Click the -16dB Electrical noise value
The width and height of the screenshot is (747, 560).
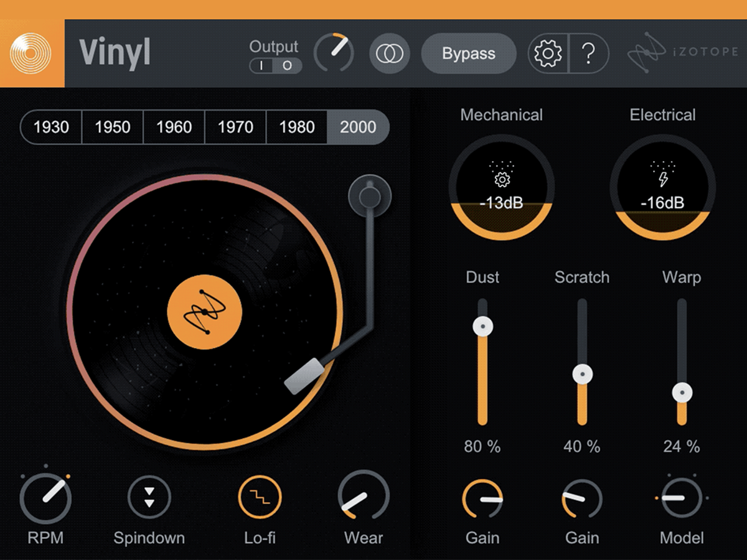coord(662,203)
